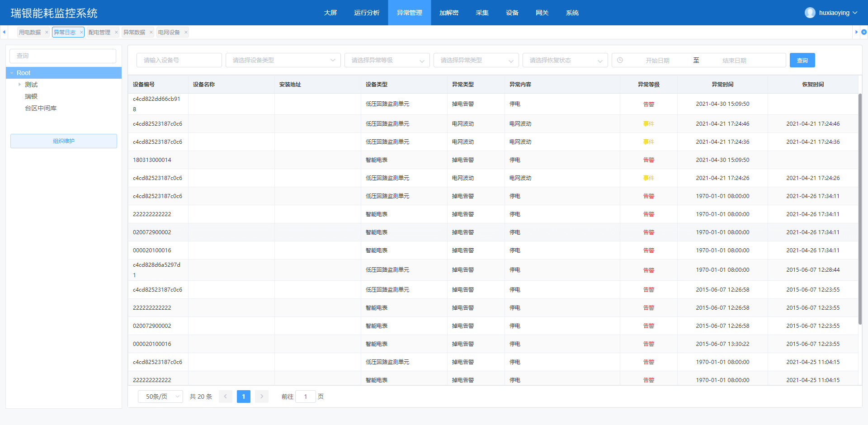Image resolution: width=868 pixels, height=425 pixels.
Task: Switch to the 电网设备 tab
Action: tap(169, 33)
